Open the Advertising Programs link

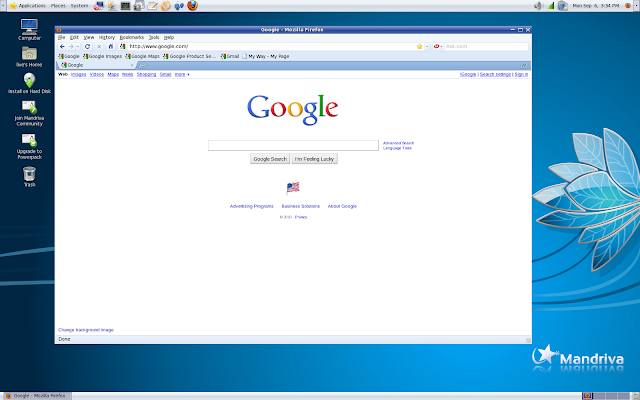coord(251,207)
